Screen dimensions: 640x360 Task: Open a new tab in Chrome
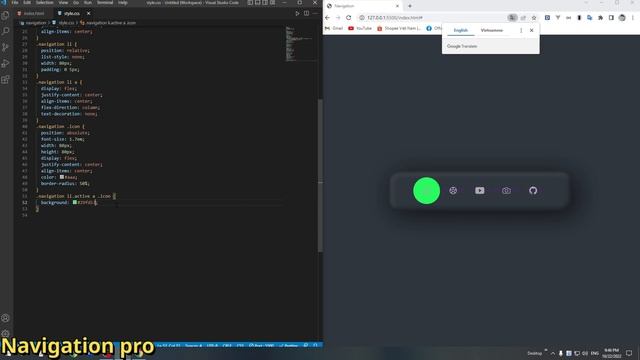[410, 6]
